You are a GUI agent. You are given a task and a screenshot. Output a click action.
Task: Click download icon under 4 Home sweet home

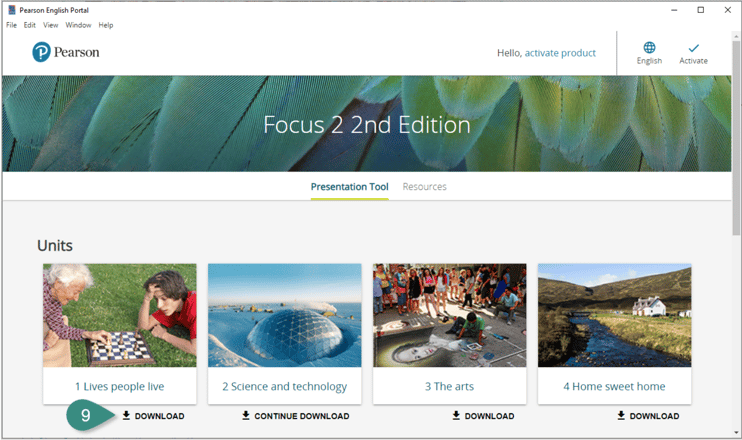(x=622, y=416)
